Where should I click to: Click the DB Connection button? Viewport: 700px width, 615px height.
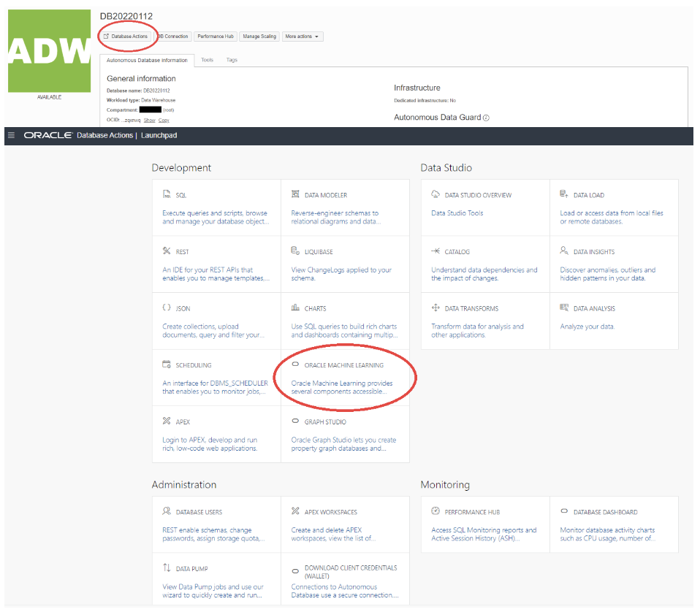[x=173, y=37]
